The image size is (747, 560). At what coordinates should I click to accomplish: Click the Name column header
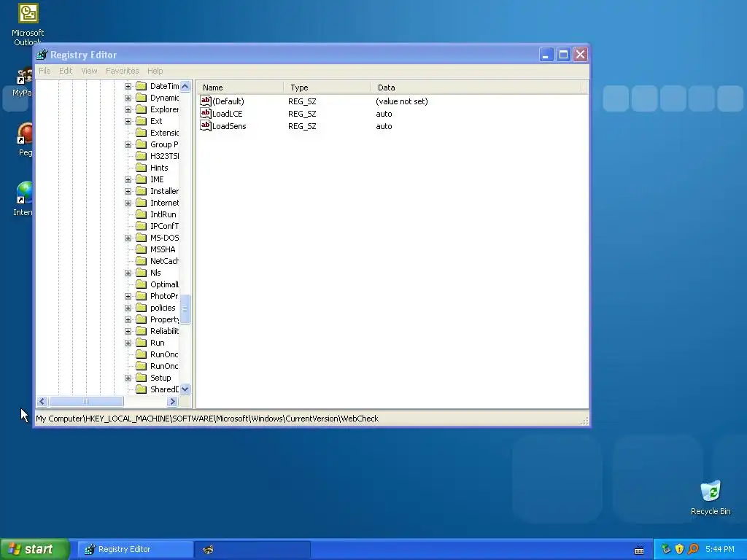coord(239,87)
